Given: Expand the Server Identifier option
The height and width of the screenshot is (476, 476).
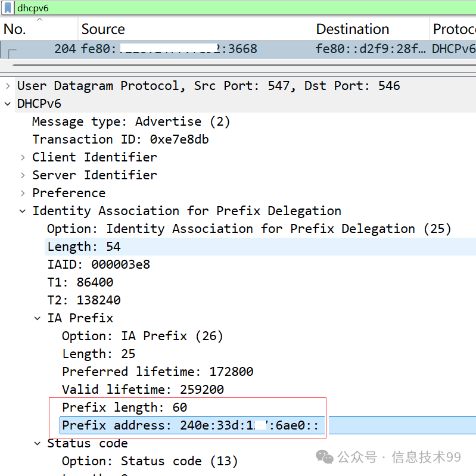Looking at the screenshot, I should (23, 175).
